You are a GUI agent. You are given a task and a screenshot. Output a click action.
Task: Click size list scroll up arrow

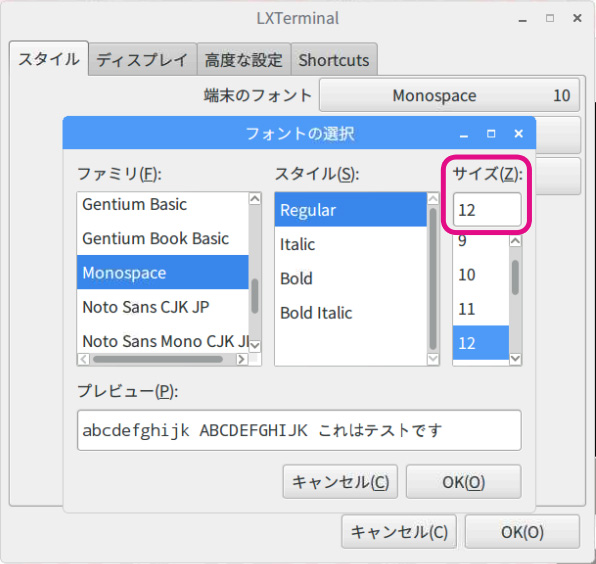[x=515, y=241]
